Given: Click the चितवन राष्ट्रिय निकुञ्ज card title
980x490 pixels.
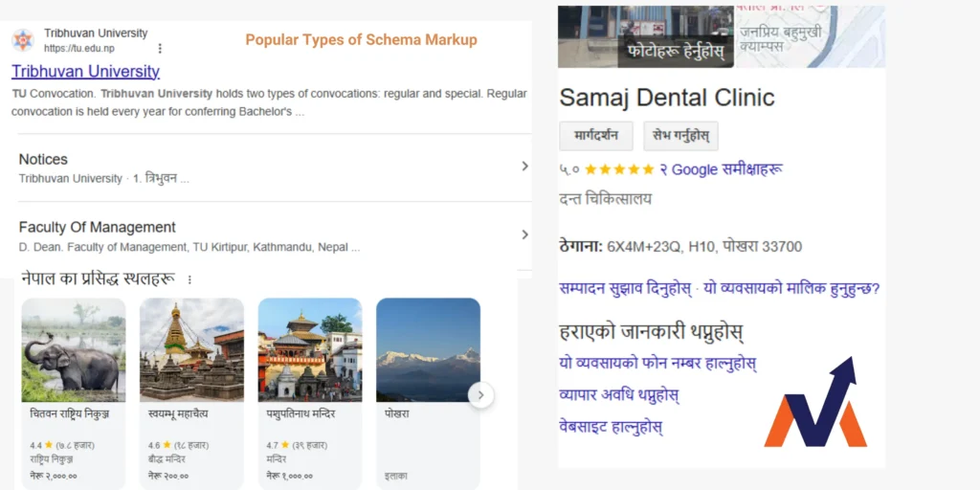Looking at the screenshot, I should [x=70, y=413].
